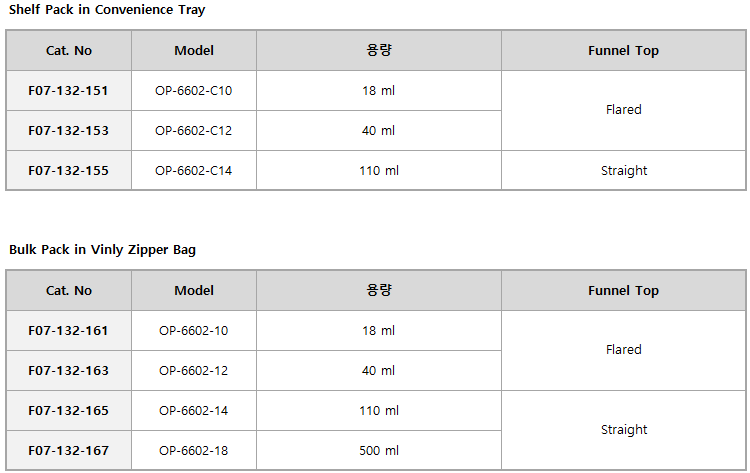
Task: Click model OP-6602-12
Action: tap(194, 371)
